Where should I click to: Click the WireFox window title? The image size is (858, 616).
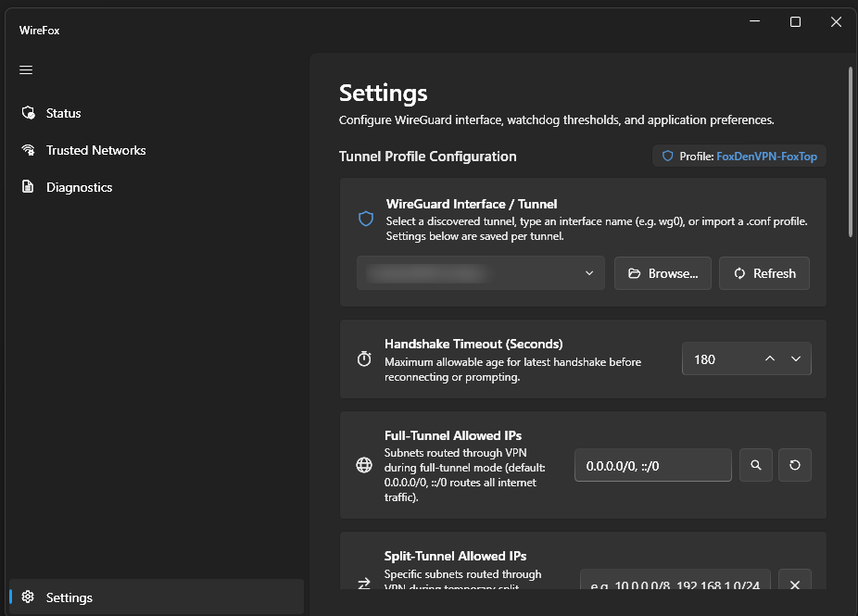pyautogui.click(x=40, y=31)
